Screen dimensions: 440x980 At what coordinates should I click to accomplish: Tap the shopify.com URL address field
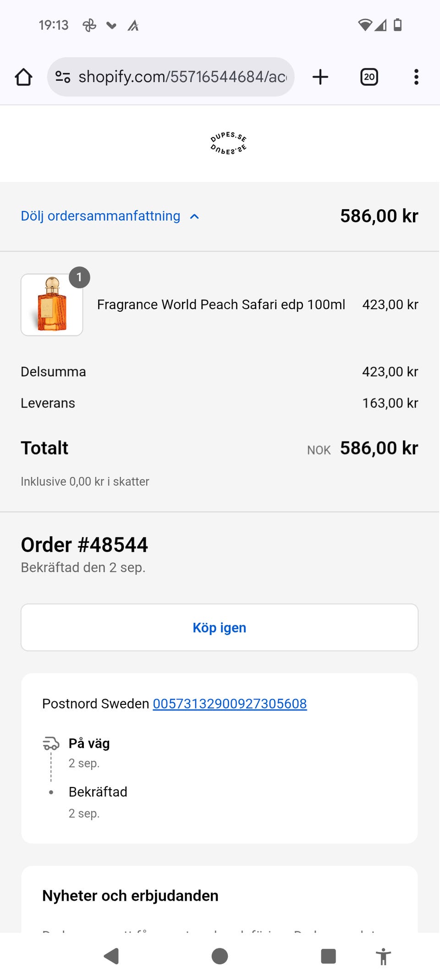click(x=182, y=77)
